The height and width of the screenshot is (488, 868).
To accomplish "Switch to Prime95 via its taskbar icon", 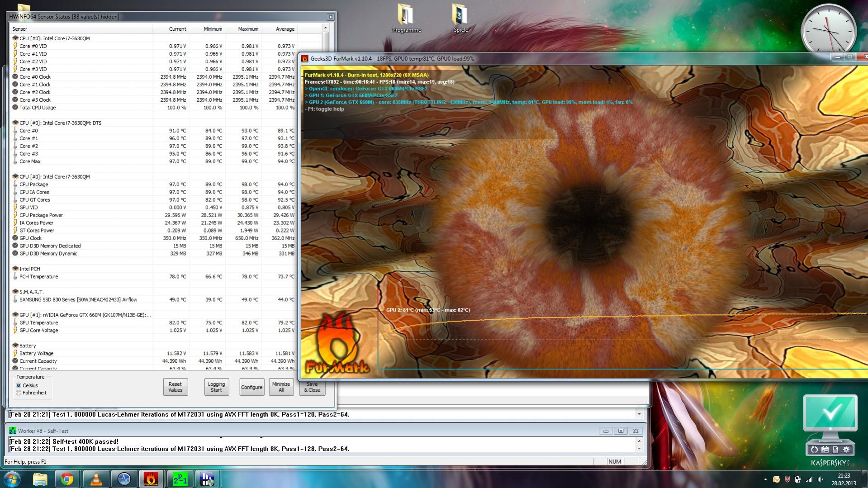I will point(180,479).
